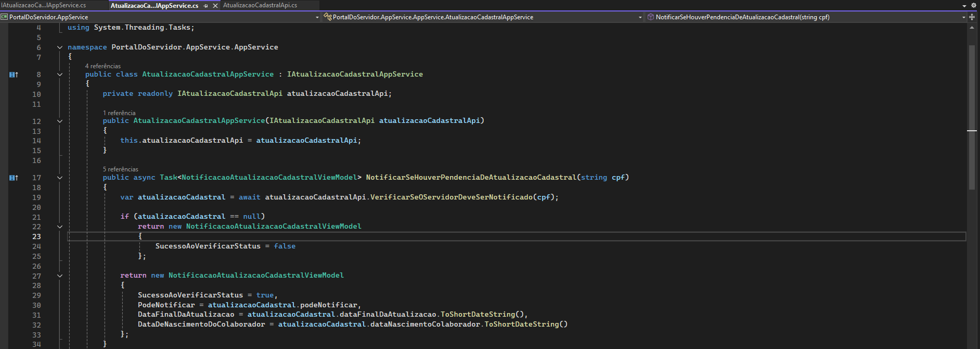This screenshot has width=980, height=349.
Task: Collapse the namespace block on line 6
Action: [x=60, y=47]
